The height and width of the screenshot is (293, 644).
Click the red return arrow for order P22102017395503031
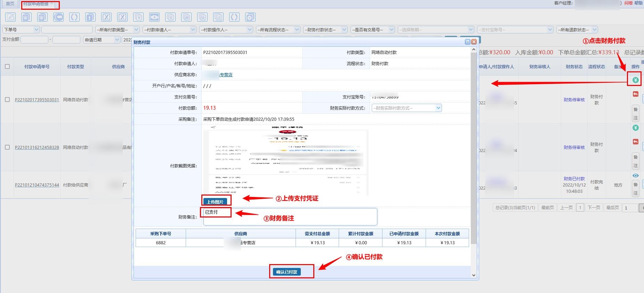(635, 94)
